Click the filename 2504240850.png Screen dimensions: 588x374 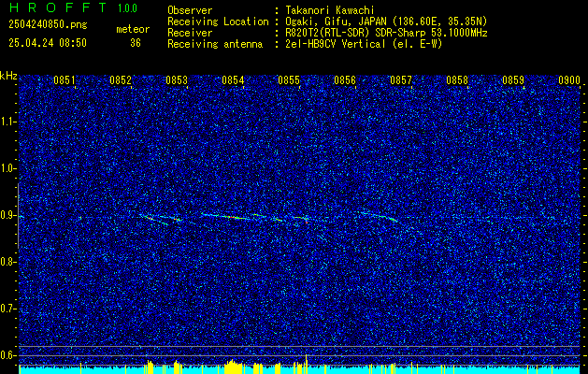point(48,24)
